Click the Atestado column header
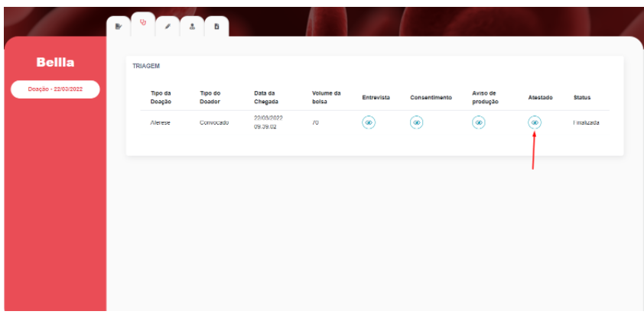644x321 pixels. 540,98
